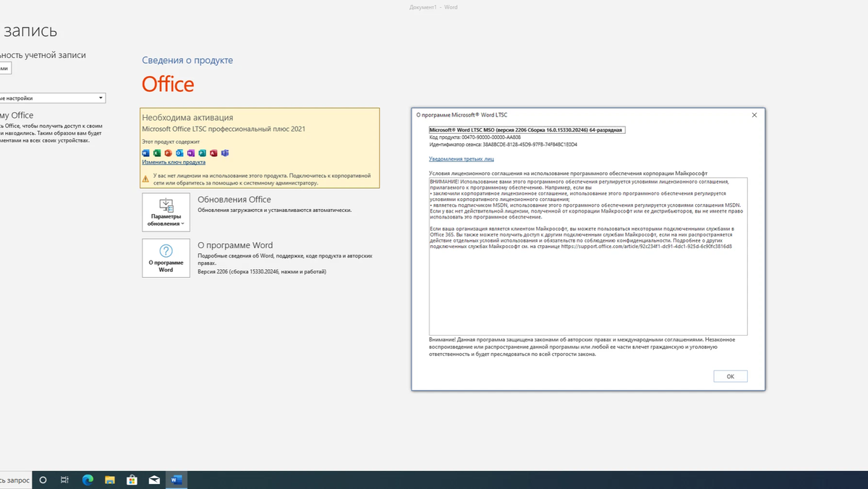Click the О программе Word button
The image size is (868, 489).
(166, 258)
